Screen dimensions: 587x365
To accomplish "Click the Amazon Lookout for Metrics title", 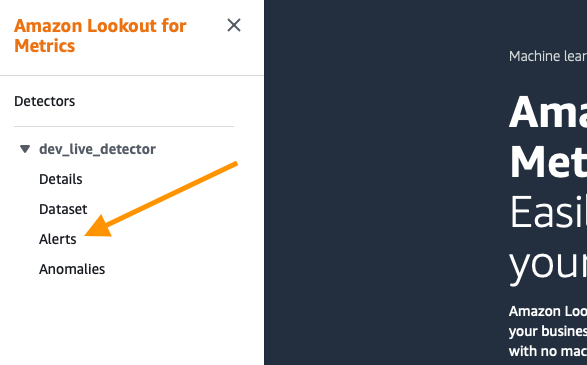I will pyautogui.click(x=100, y=36).
